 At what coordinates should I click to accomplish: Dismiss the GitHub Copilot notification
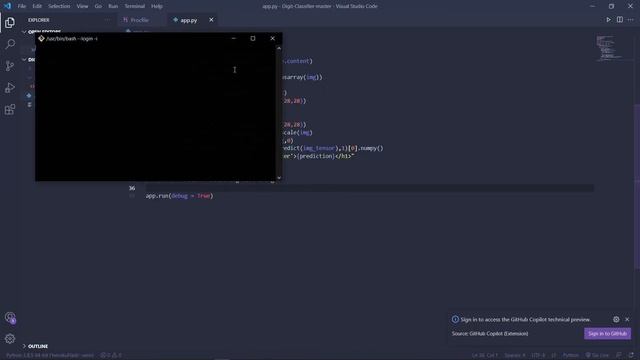click(627, 319)
